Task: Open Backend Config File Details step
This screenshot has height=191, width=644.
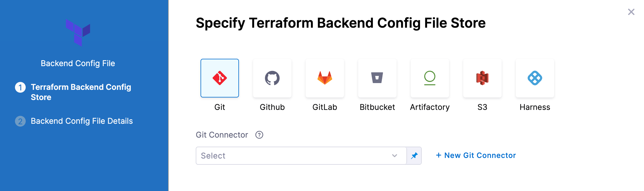Action: (x=82, y=121)
